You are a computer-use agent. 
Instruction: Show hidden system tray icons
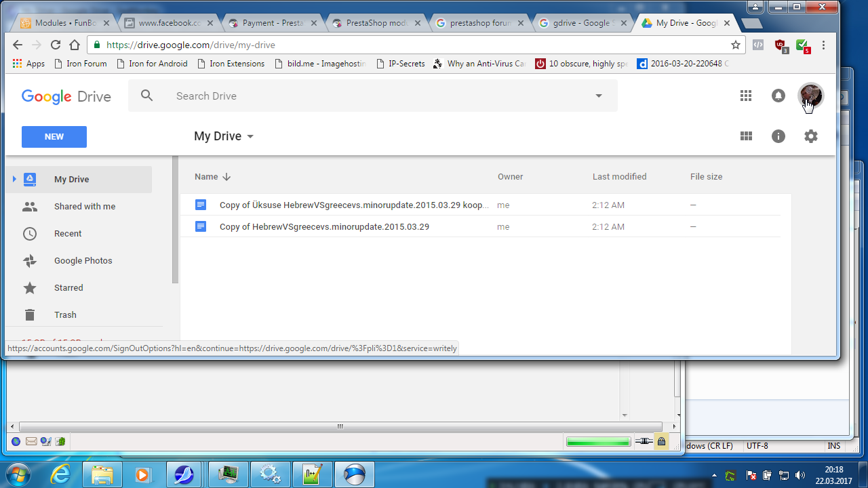coord(714,475)
